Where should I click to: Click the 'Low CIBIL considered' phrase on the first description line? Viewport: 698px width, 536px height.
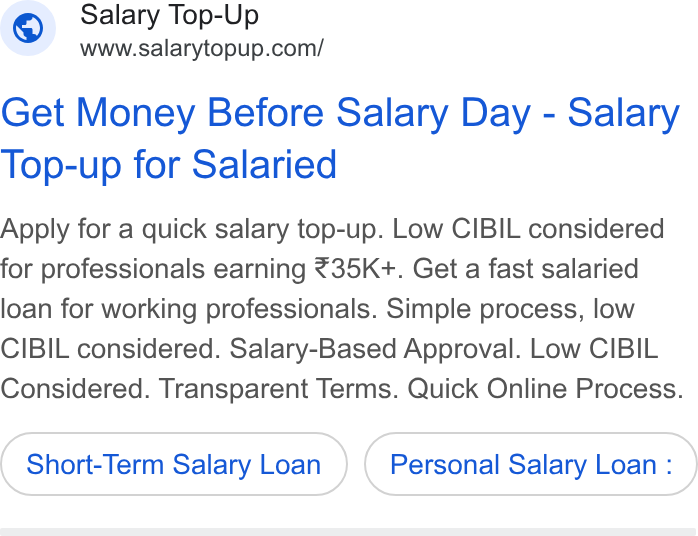click(x=528, y=229)
